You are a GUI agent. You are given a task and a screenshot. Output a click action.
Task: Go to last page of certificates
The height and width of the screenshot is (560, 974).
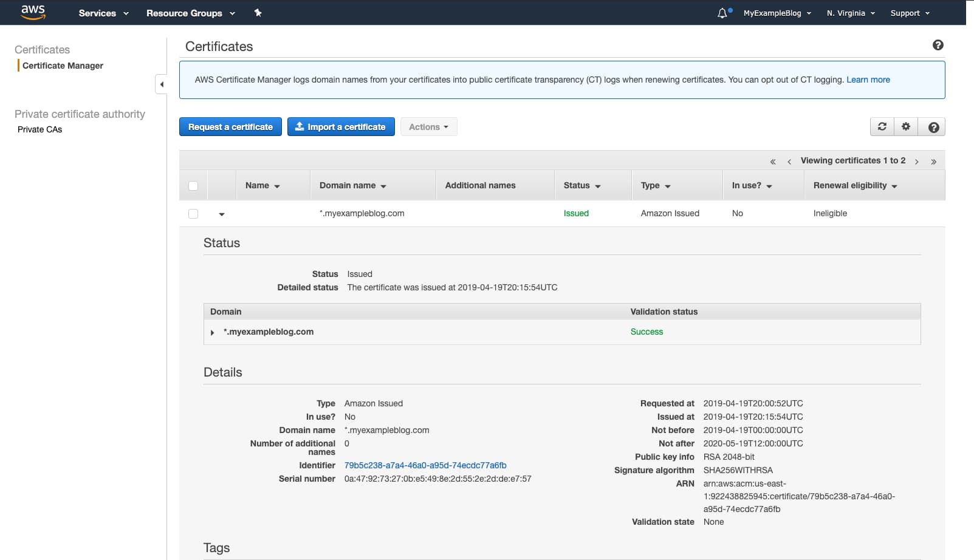click(933, 162)
